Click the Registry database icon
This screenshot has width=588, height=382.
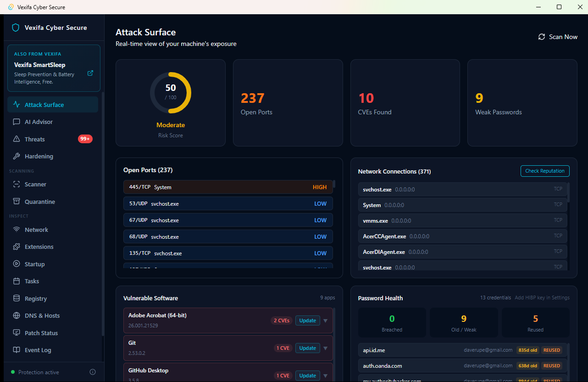[x=17, y=298]
